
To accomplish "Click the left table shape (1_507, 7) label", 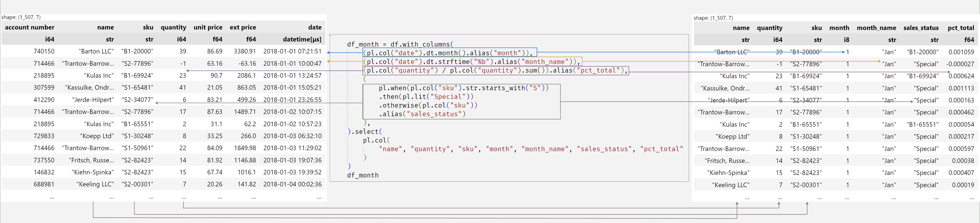I will 21,17.
